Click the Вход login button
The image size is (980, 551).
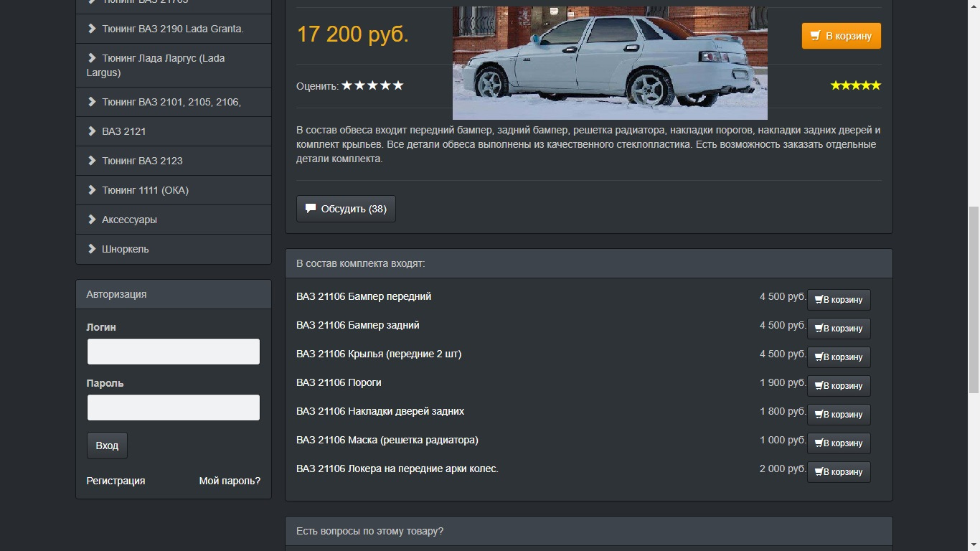[107, 446]
